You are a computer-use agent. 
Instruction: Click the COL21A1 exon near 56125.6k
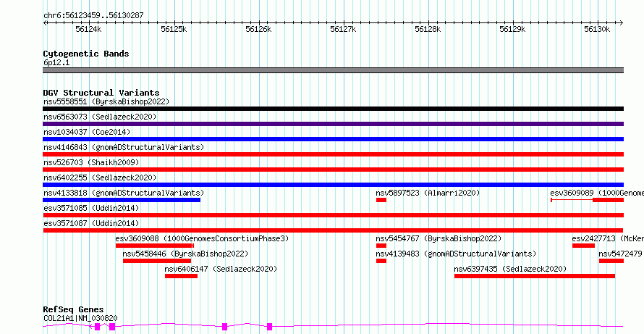[224, 327]
